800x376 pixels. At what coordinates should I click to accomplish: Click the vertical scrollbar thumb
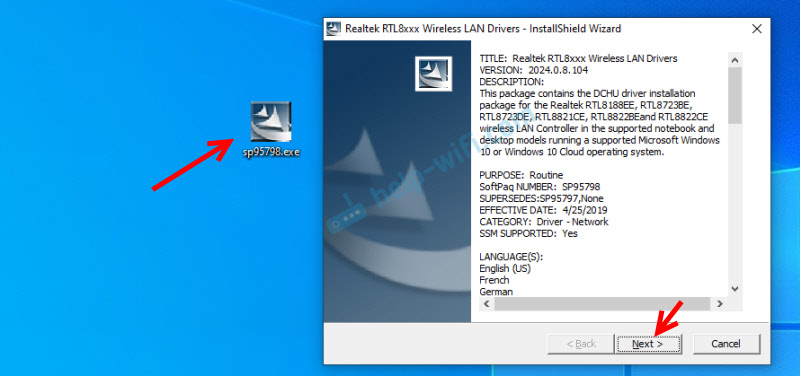click(735, 95)
